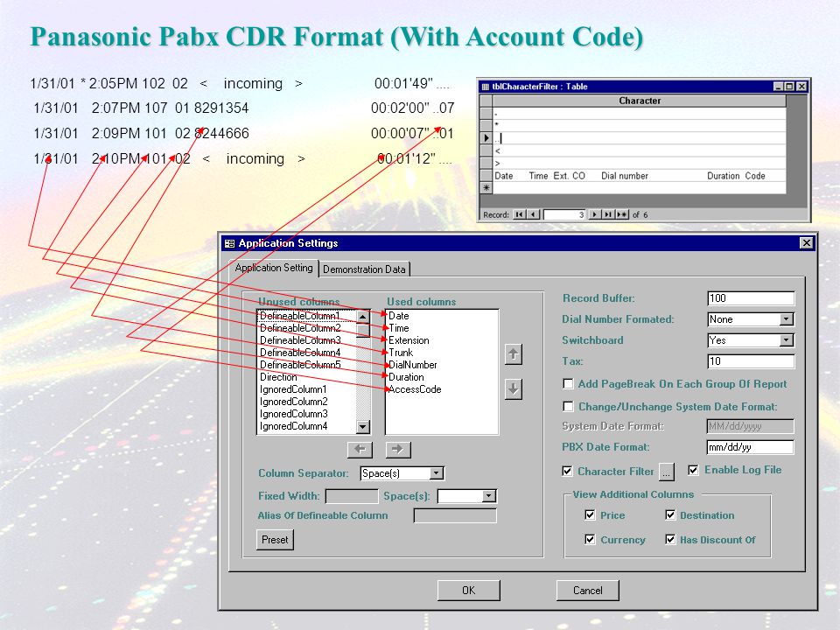Click the right arrow to use column
Viewport: 840px width, 630px height.
click(397, 450)
